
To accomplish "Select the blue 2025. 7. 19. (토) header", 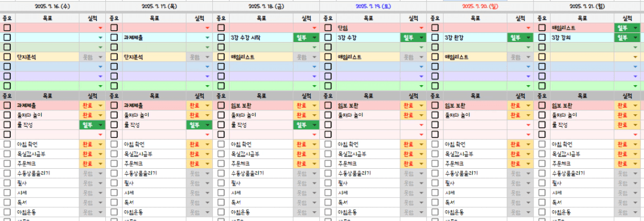I will pos(373,7).
